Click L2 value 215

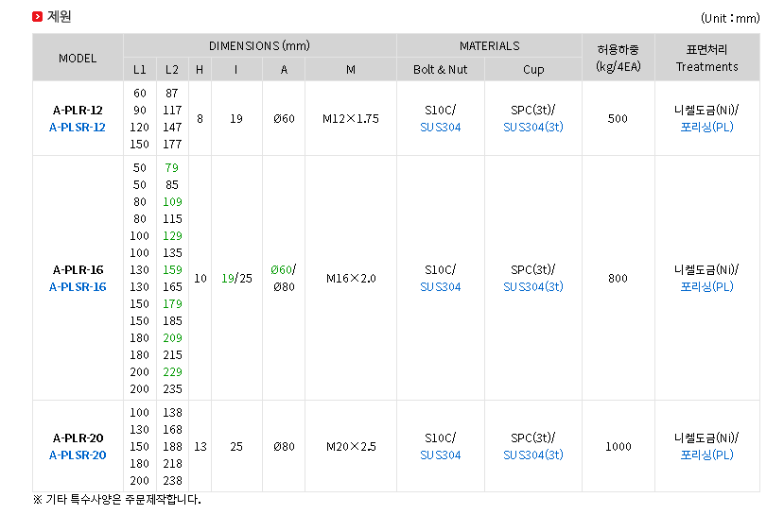pyautogui.click(x=172, y=354)
